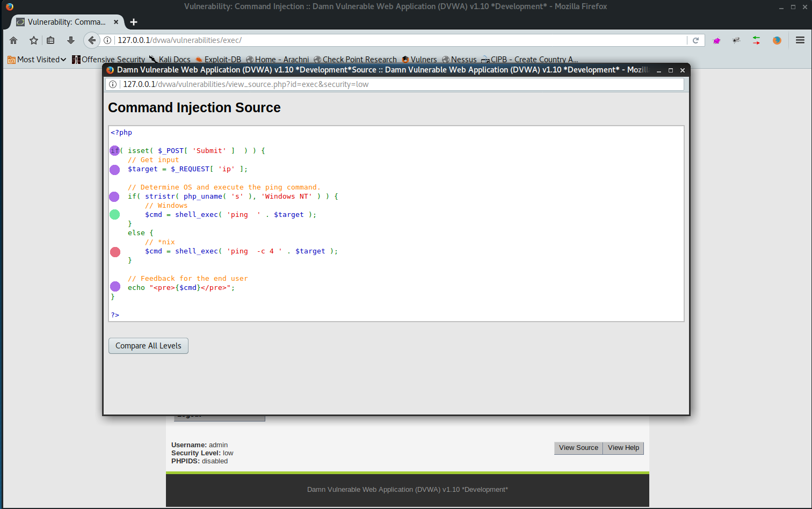Open Vulners bookmark
Screen dimensions: 812x509
[419, 60]
